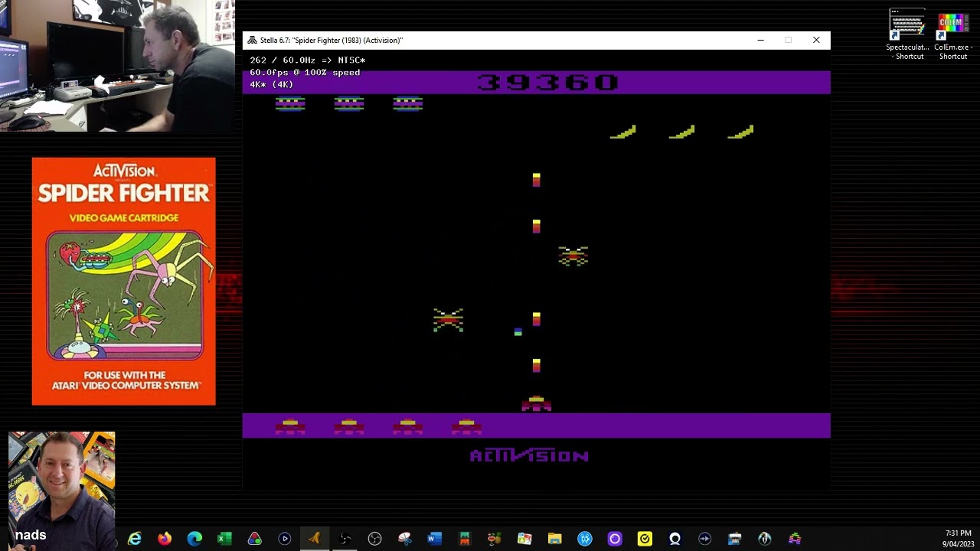The width and height of the screenshot is (980, 551).
Task: Click the '4K* (4K)' overlay text
Action: click(271, 84)
